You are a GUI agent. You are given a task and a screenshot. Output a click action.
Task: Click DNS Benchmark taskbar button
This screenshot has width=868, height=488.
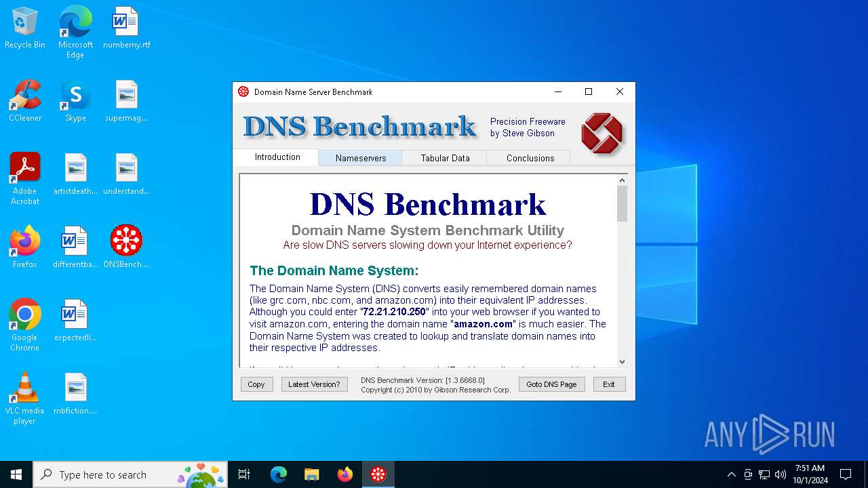(x=378, y=474)
